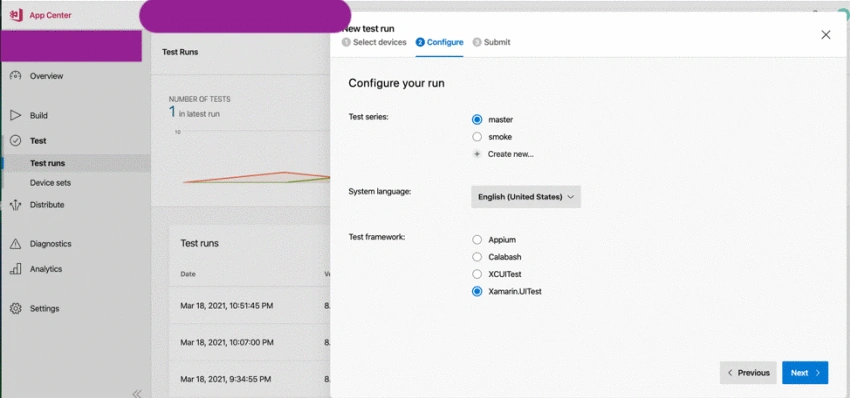This screenshot has height=398, width=850.
Task: Open Diagnostics text in sidebar
Action: click(50, 243)
